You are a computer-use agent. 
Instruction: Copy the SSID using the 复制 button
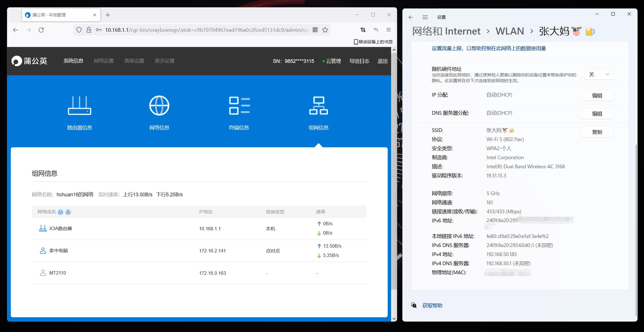click(x=597, y=132)
